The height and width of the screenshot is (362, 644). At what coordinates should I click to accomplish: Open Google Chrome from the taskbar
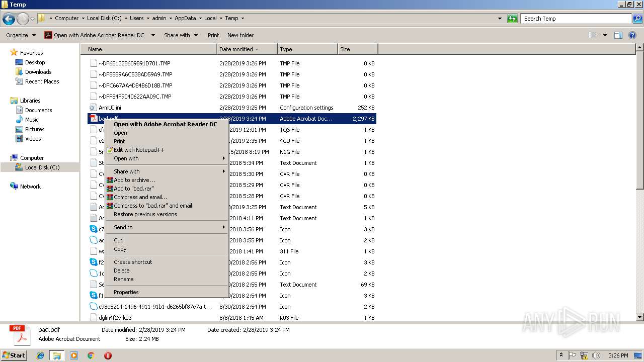point(91,355)
